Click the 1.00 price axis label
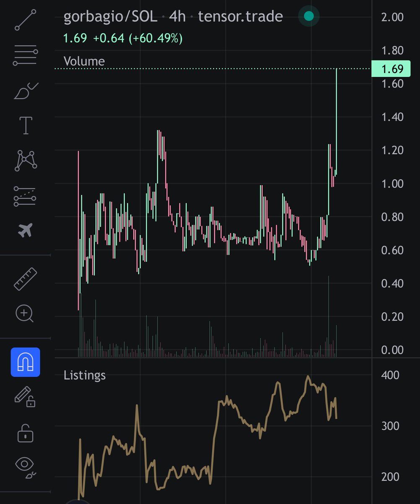 pos(393,184)
